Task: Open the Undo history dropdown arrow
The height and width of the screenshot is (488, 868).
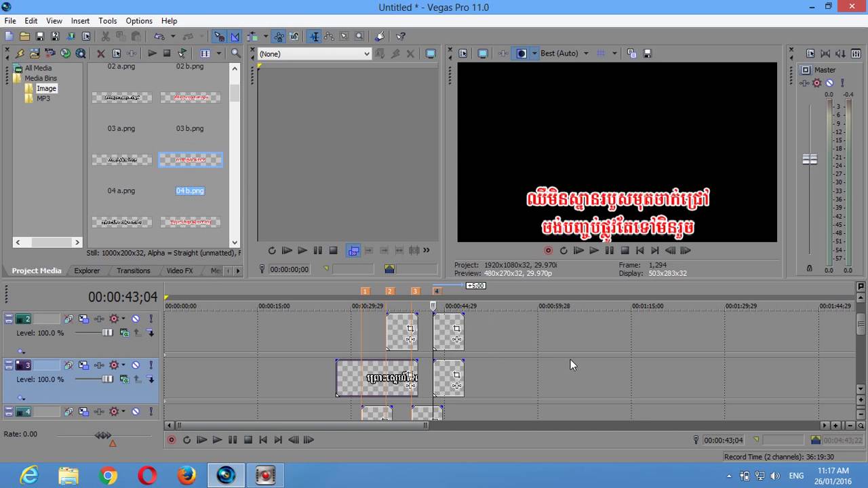Action: point(173,37)
